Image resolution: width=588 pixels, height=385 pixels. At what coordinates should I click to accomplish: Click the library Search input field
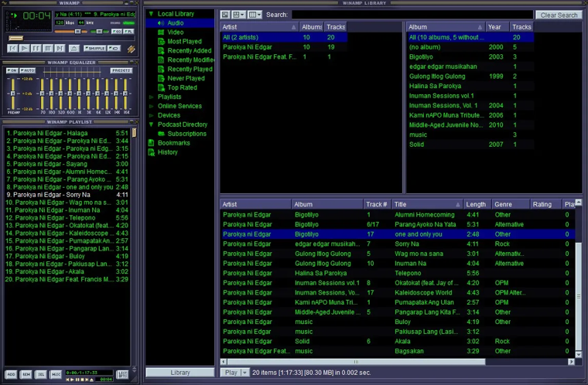pyautogui.click(x=412, y=15)
